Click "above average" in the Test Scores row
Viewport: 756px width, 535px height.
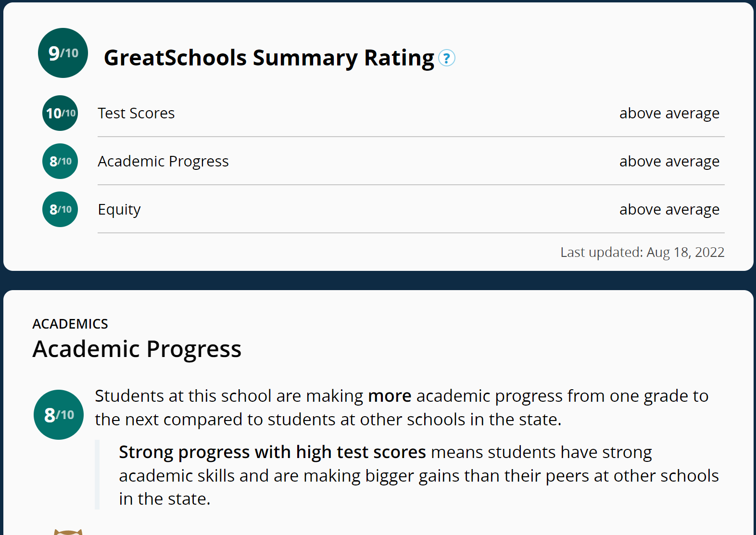pyautogui.click(x=669, y=113)
